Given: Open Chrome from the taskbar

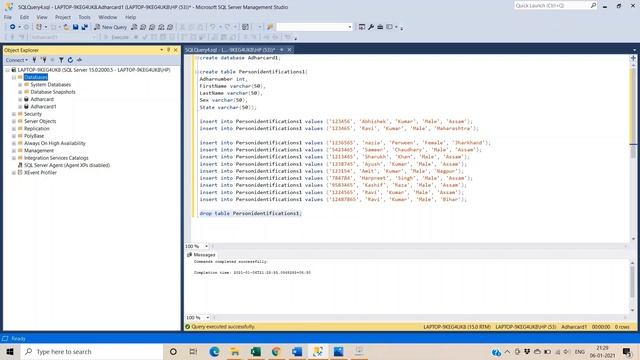Looking at the screenshot, I should coord(276,351).
